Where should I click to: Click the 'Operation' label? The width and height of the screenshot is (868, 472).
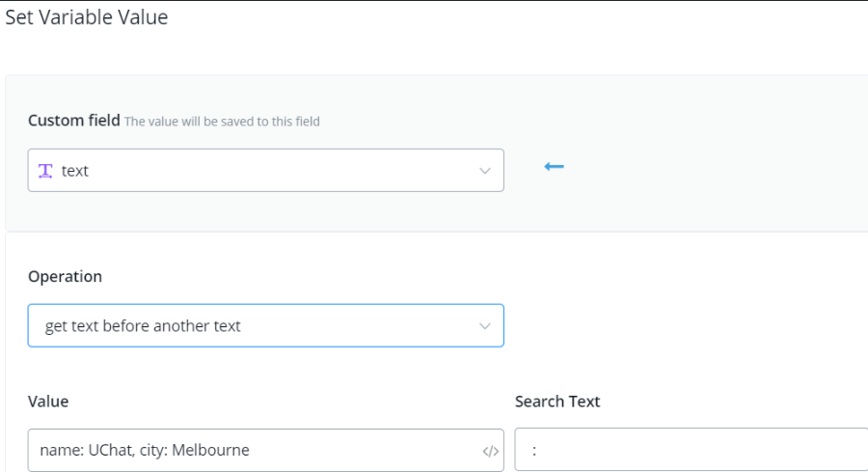click(65, 276)
